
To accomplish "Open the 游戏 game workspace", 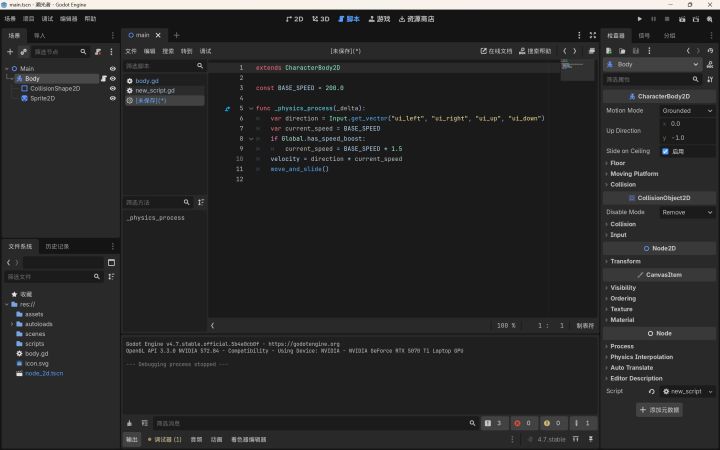I will [379, 19].
